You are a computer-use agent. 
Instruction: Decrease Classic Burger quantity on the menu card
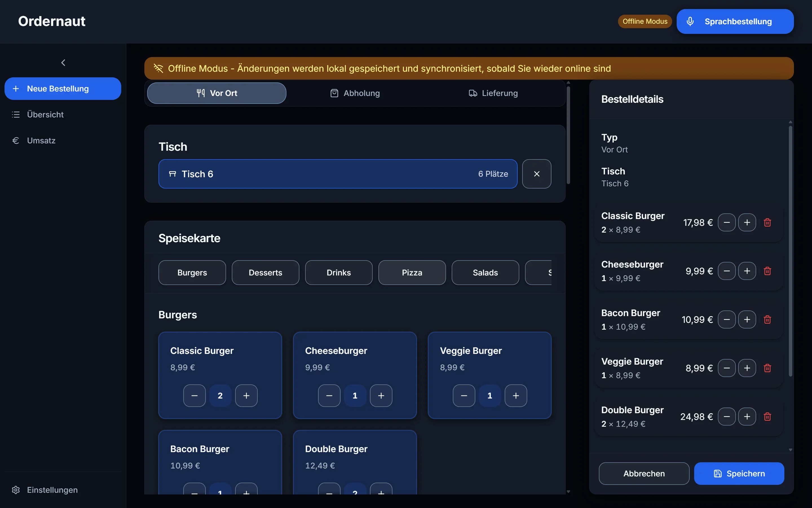pos(195,396)
